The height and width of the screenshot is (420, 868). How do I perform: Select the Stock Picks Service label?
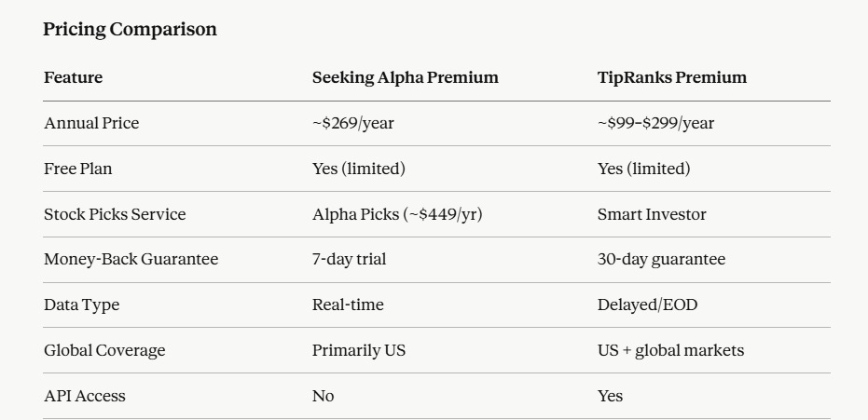click(115, 214)
